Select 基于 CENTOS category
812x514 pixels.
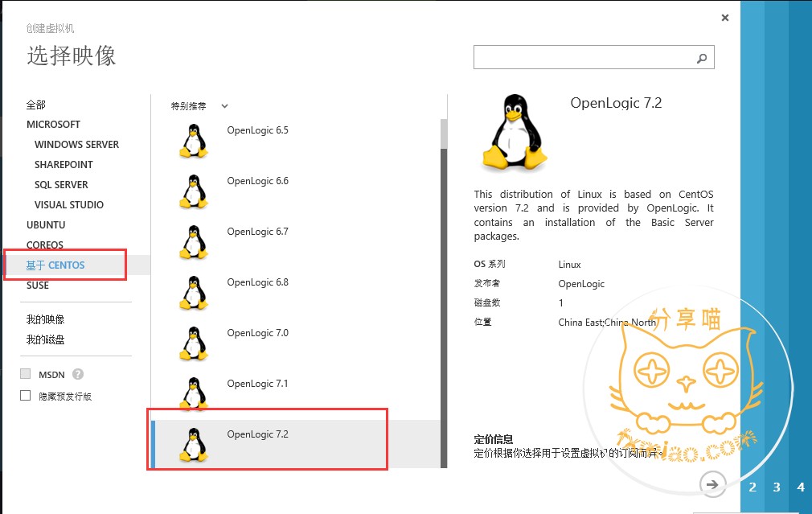[55, 265]
